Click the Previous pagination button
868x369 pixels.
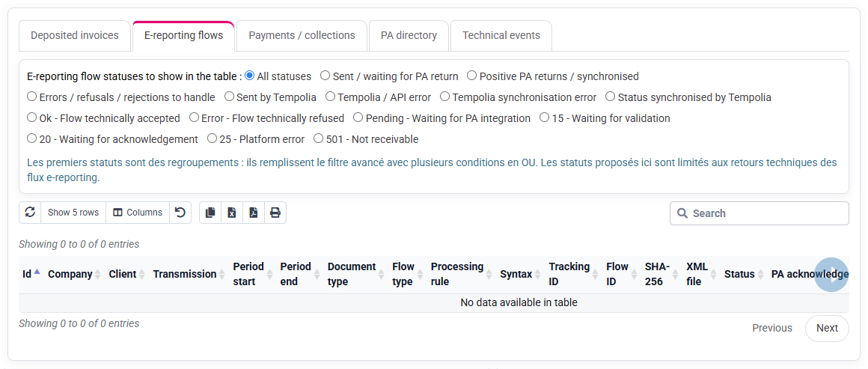click(771, 328)
